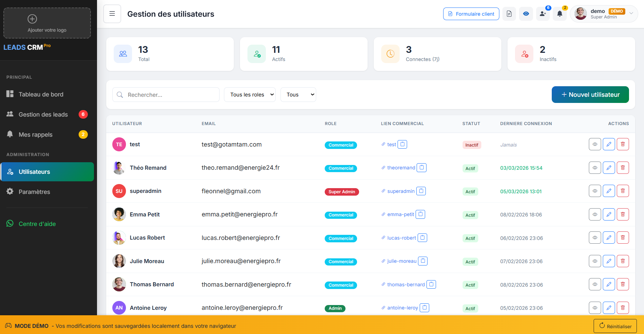
Task: Expand the Tous status filter dropdown
Action: click(298, 95)
